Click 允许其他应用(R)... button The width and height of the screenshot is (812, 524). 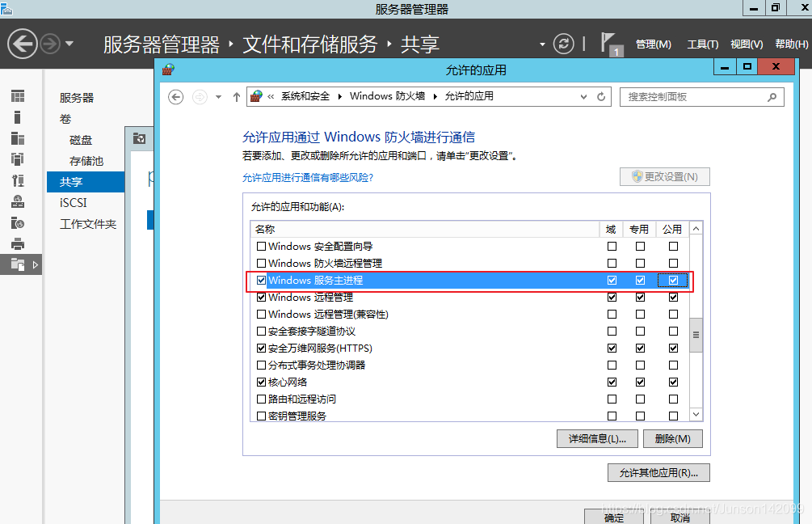pyautogui.click(x=658, y=473)
